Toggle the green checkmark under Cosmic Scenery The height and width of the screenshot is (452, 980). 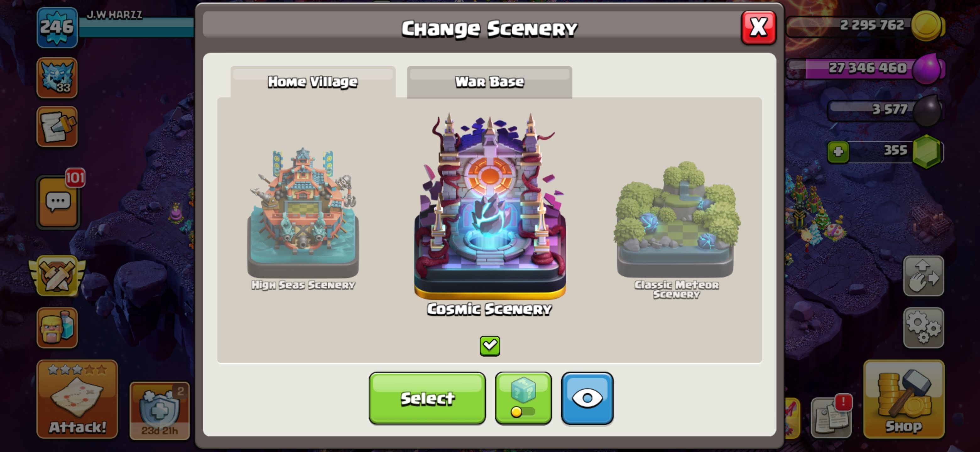coord(490,346)
